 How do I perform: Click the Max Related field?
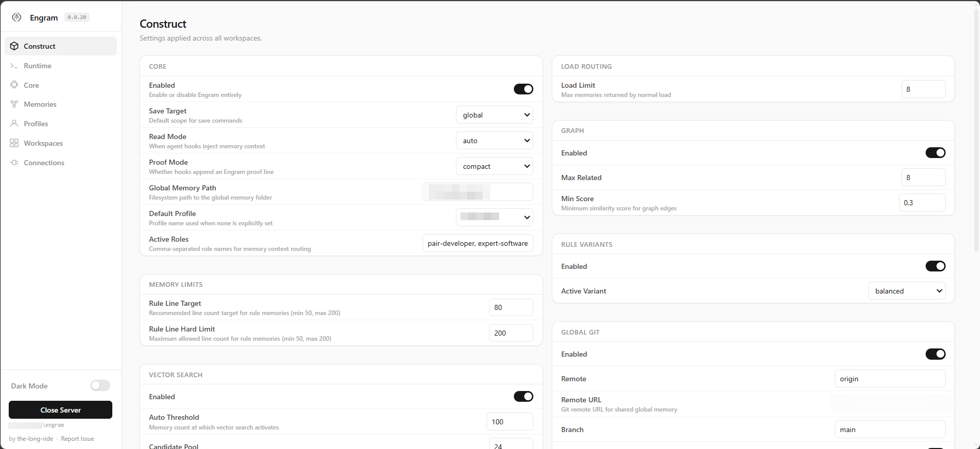point(924,178)
